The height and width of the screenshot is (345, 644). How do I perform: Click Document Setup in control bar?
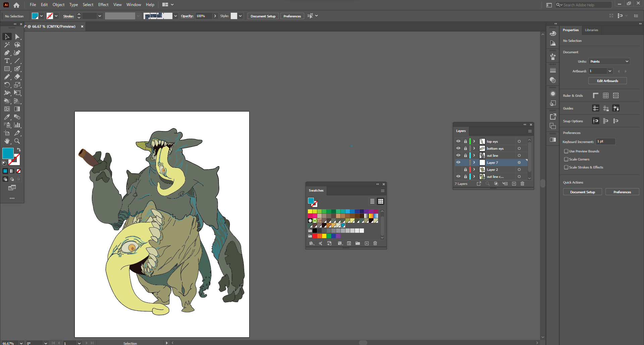point(263,16)
